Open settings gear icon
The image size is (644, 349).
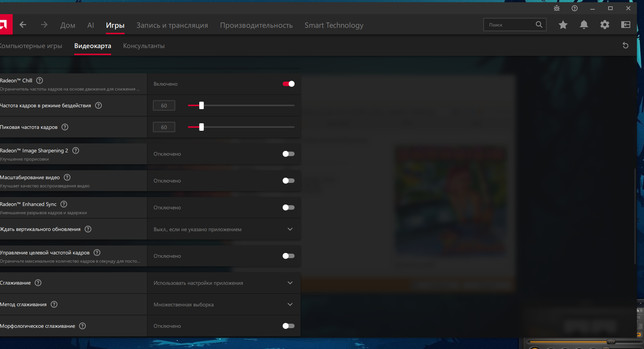(x=605, y=25)
